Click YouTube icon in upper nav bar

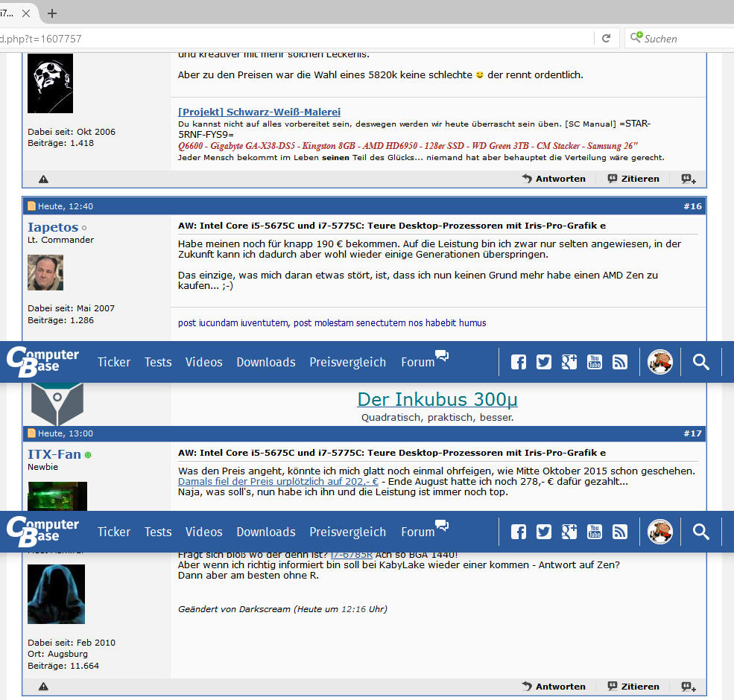(x=595, y=362)
